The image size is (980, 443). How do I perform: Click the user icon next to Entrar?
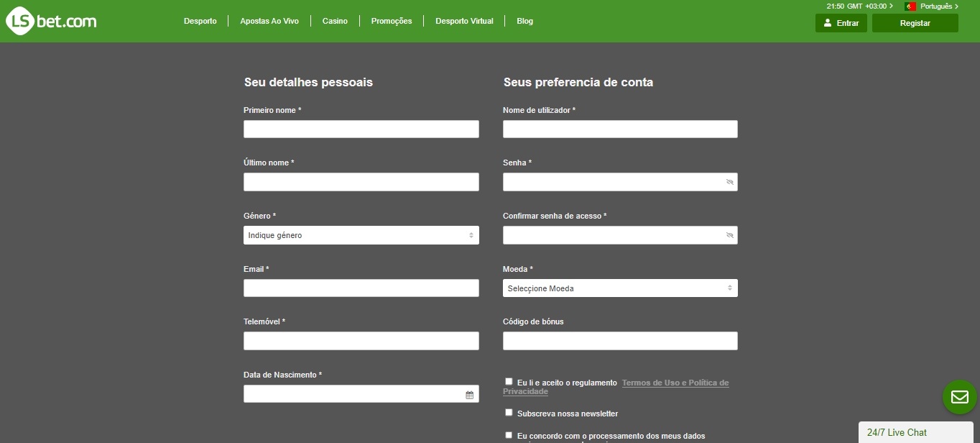[x=827, y=22]
